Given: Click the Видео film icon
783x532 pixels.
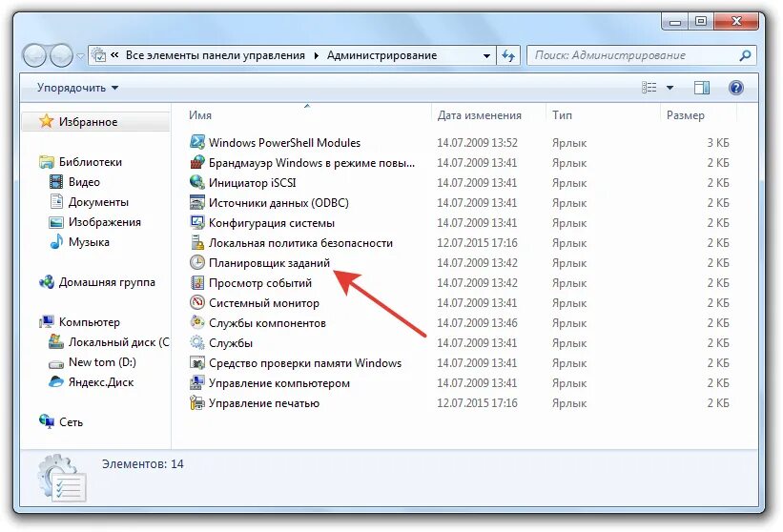Looking at the screenshot, I should (56, 182).
